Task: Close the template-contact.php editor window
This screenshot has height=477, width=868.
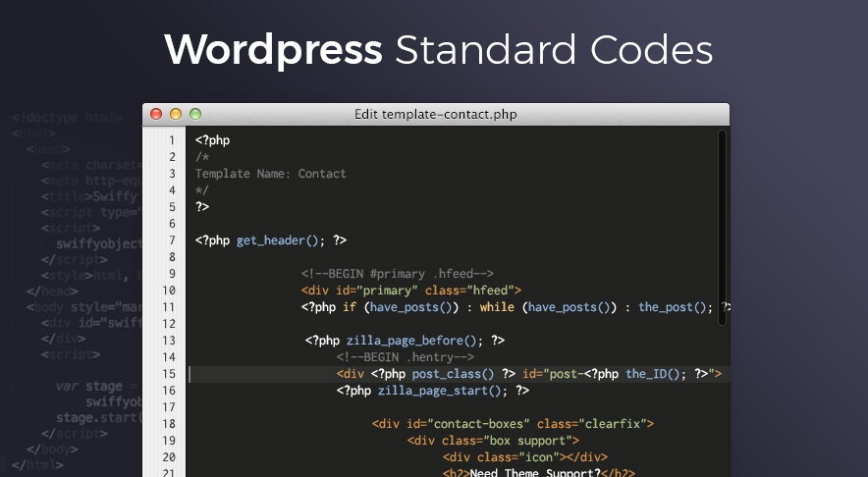Action: click(156, 114)
